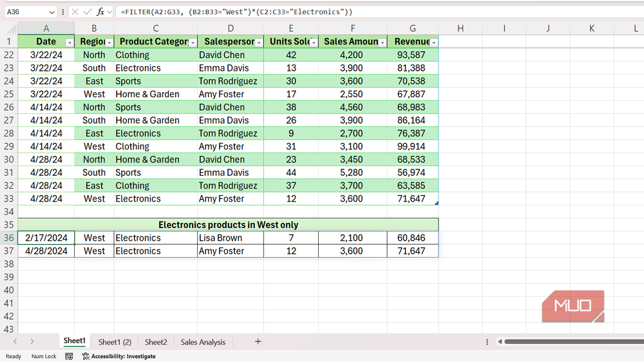
Task: Click the formula bar options vertical dots
Action: [x=63, y=12]
